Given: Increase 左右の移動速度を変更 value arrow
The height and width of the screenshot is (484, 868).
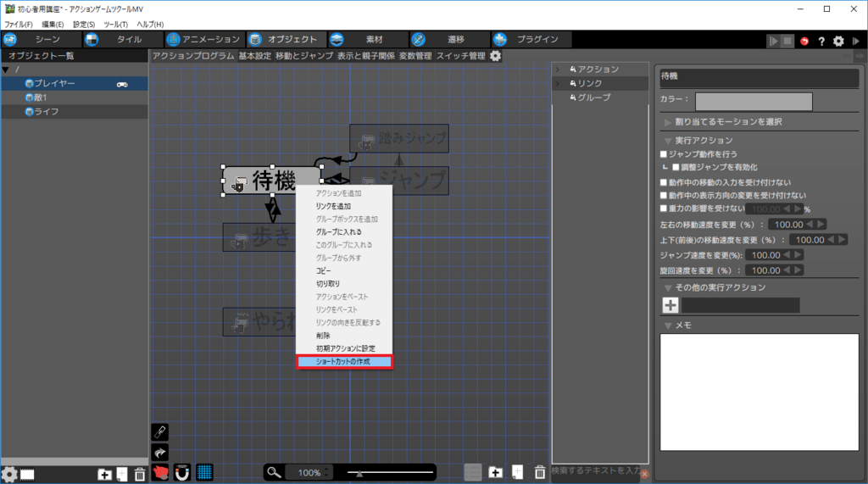Looking at the screenshot, I should tap(821, 225).
